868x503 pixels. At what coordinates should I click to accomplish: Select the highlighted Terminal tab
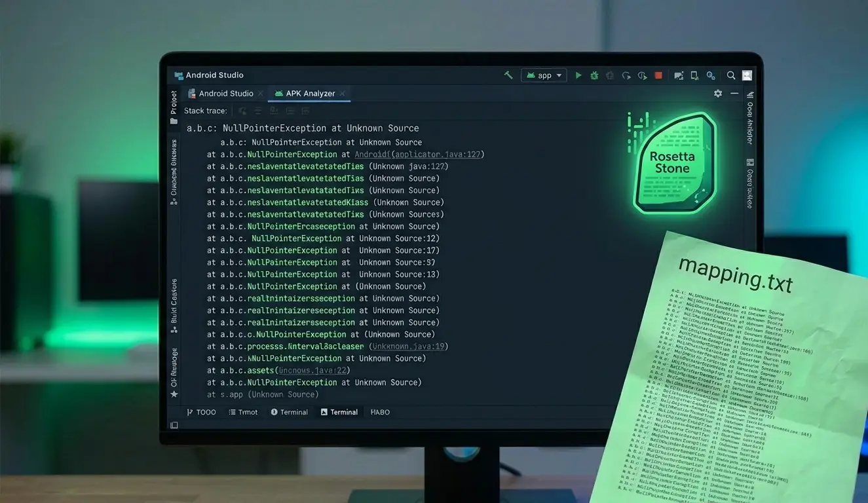(x=339, y=412)
